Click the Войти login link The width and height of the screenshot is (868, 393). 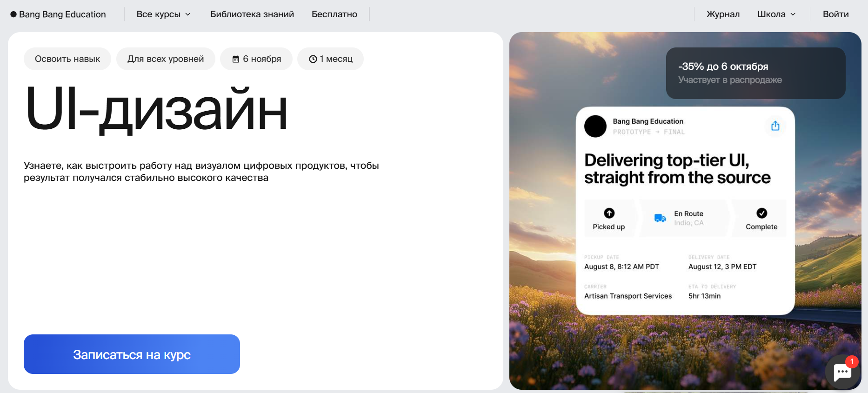click(x=836, y=14)
